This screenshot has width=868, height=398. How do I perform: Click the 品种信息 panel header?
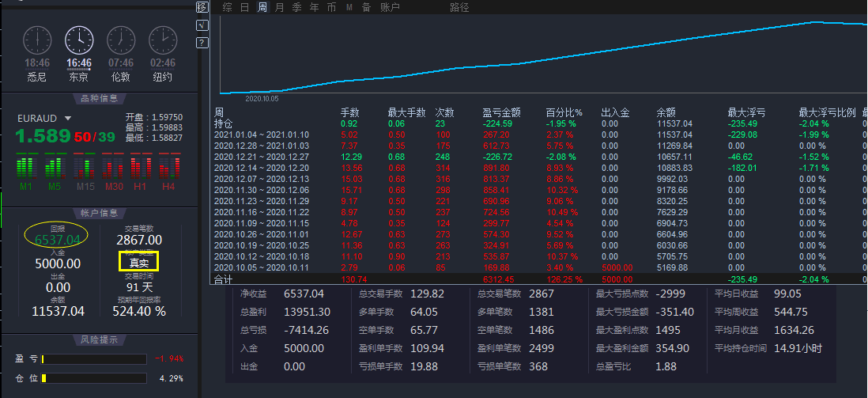pyautogui.click(x=99, y=99)
